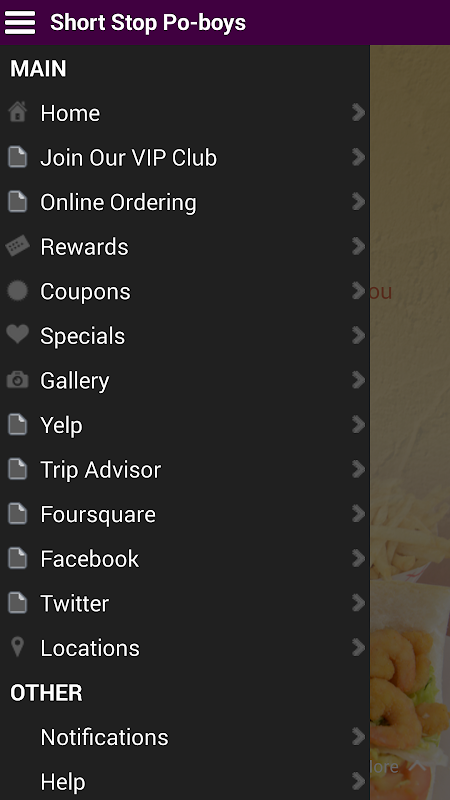Click the chevron on the Foursquare row

pos(359,514)
